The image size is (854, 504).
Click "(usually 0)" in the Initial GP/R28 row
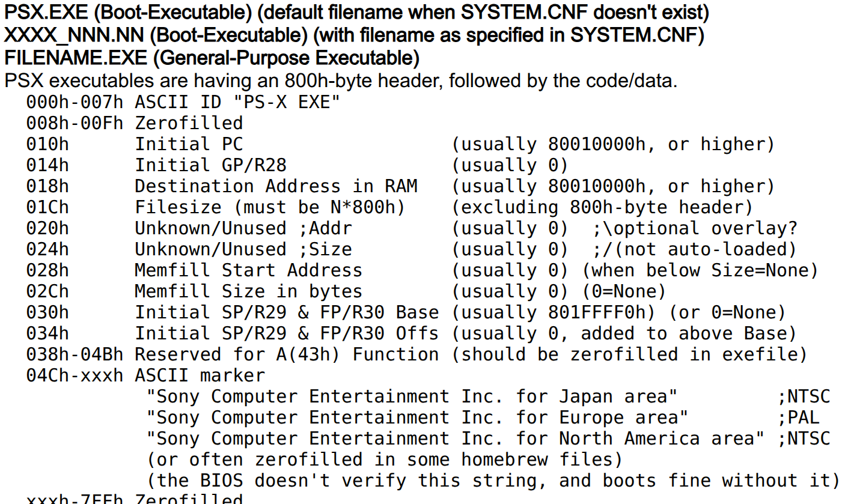(510, 165)
